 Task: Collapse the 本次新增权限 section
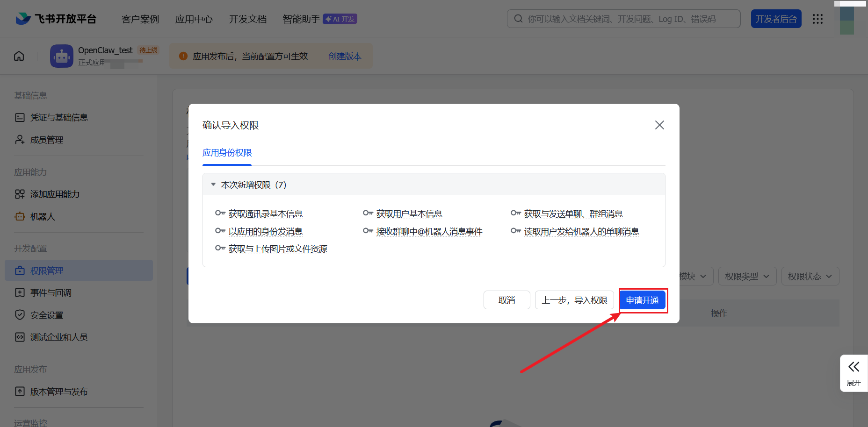pos(213,184)
